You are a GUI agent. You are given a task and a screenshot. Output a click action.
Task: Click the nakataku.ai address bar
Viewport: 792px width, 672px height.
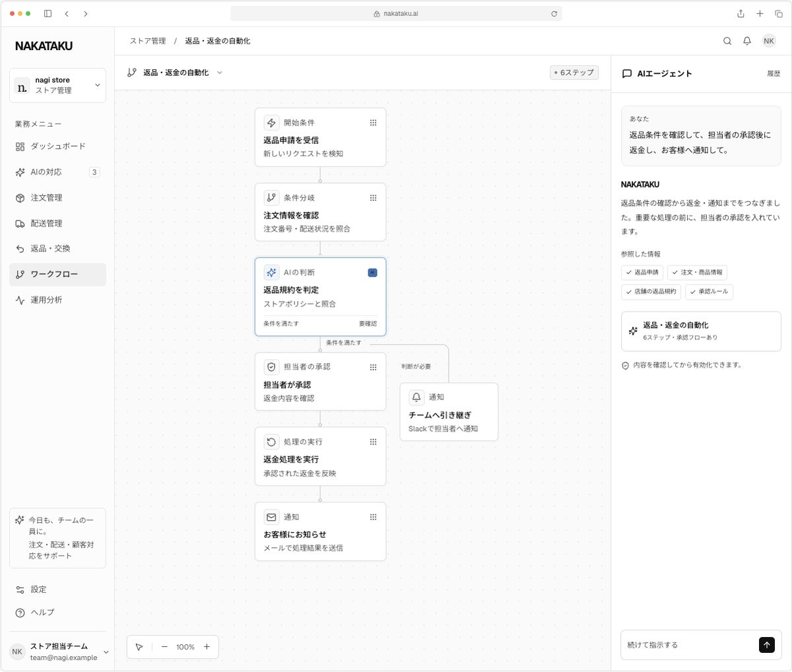click(396, 13)
